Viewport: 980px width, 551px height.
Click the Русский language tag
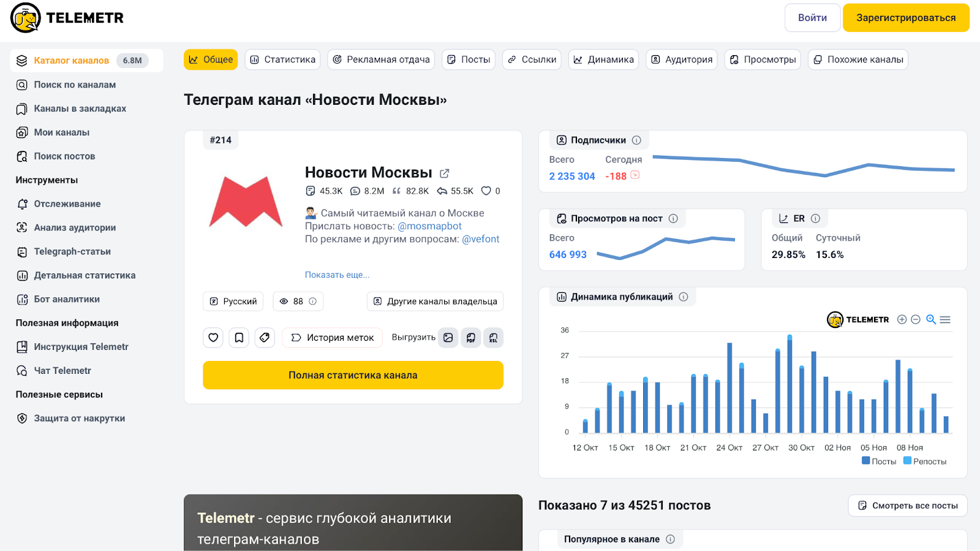(x=233, y=302)
